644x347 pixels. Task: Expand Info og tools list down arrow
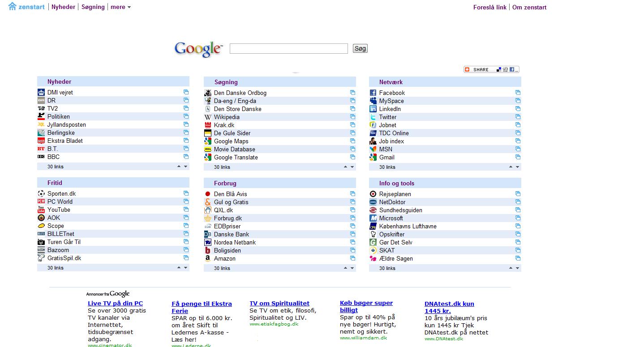[x=518, y=268]
